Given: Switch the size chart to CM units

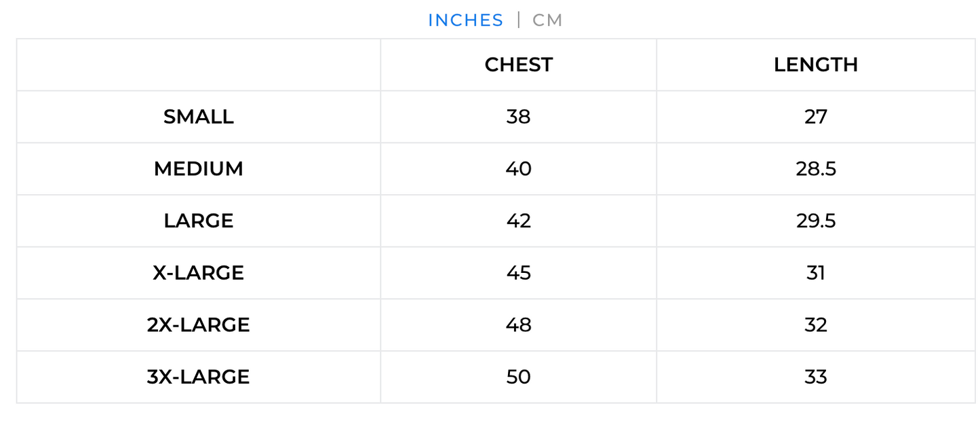Looking at the screenshot, I should 547,20.
